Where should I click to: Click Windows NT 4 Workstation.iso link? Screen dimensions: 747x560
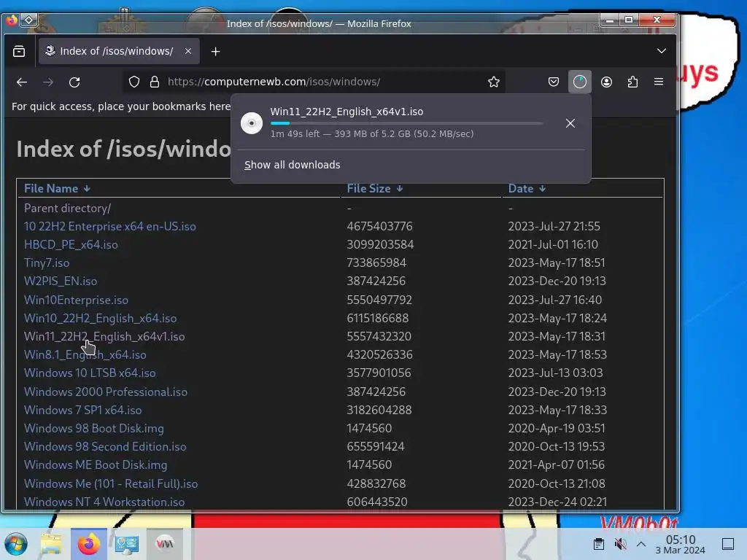[x=104, y=502]
